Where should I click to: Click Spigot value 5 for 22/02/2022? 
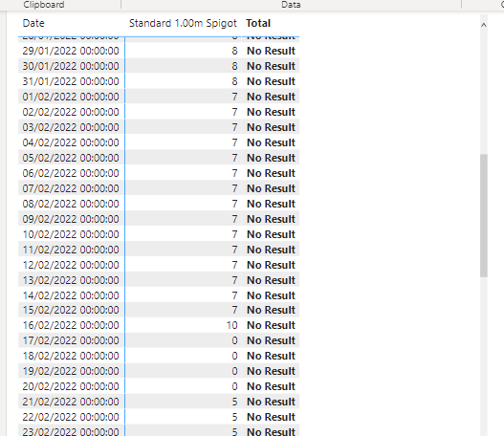click(x=234, y=417)
